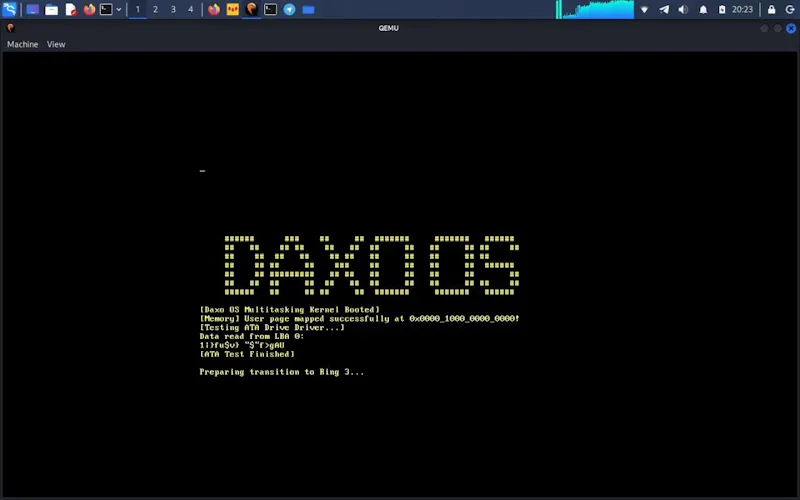Open the volume control tray icon
The height and width of the screenshot is (500, 800).
point(683,9)
